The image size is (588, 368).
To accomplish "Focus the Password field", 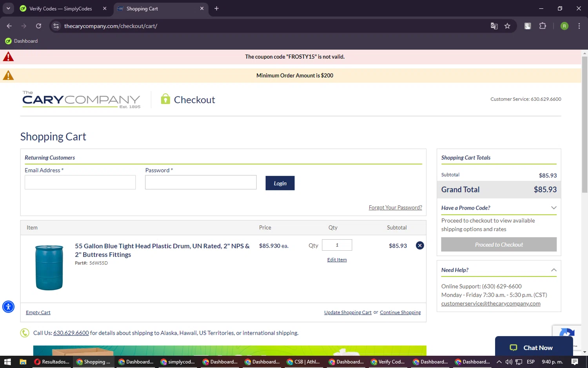I will click(x=201, y=182).
